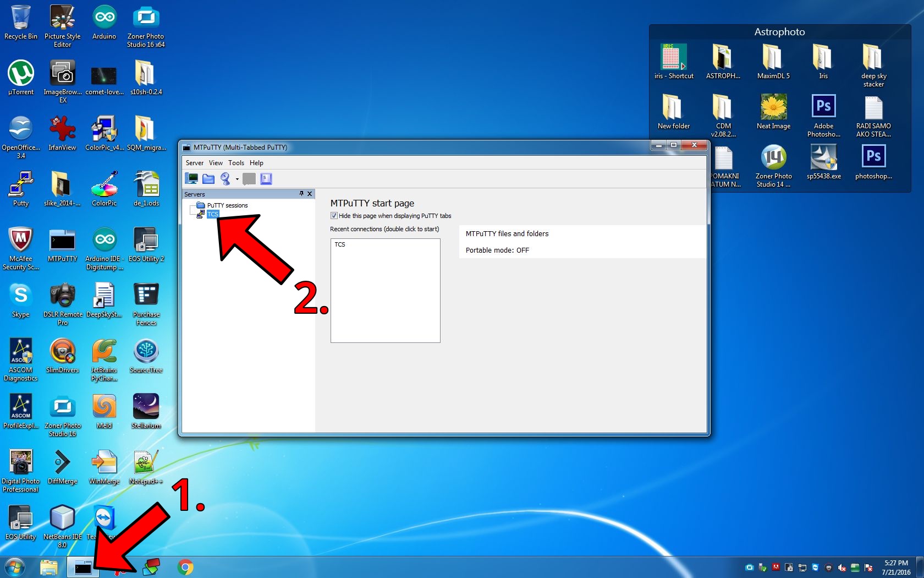Viewport: 924px width, 578px height.
Task: Open Windows Explorer from taskbar
Action: (x=49, y=568)
